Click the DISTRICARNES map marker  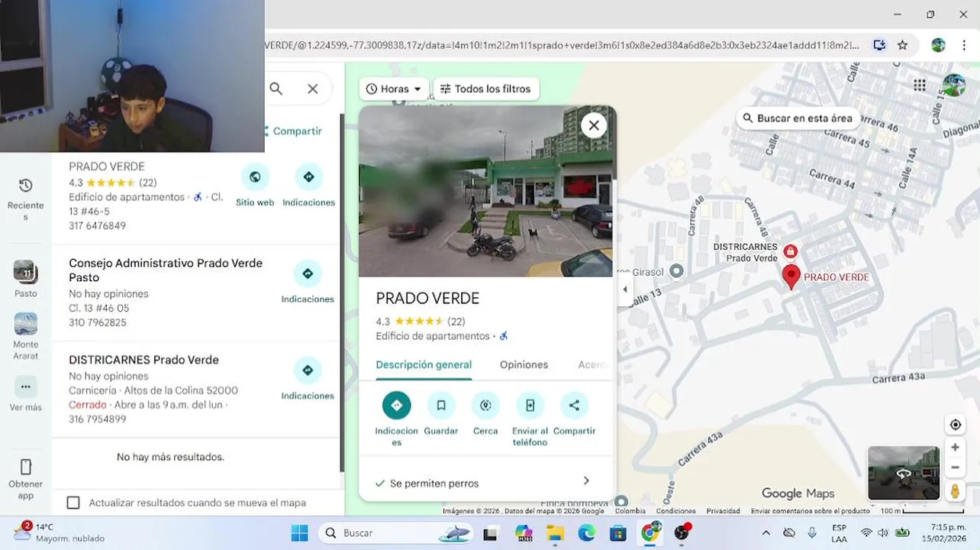coord(791,251)
